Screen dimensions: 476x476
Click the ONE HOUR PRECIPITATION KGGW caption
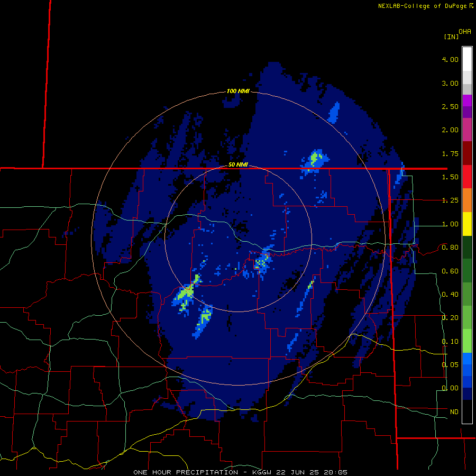pos(240,472)
